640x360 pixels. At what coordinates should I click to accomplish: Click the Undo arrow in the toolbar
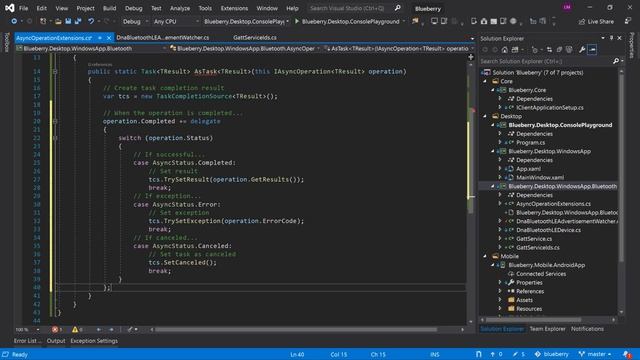tap(91, 21)
